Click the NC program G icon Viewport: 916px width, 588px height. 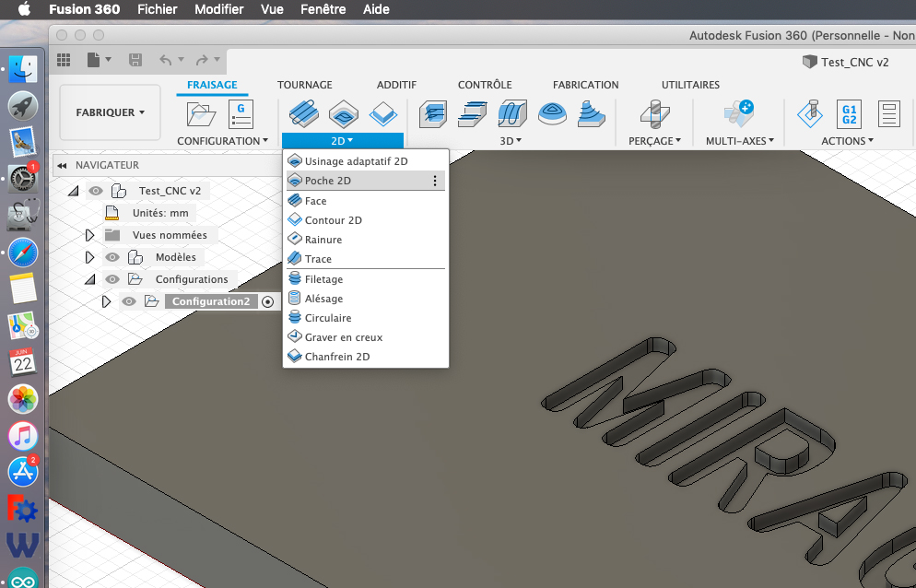[241, 113]
